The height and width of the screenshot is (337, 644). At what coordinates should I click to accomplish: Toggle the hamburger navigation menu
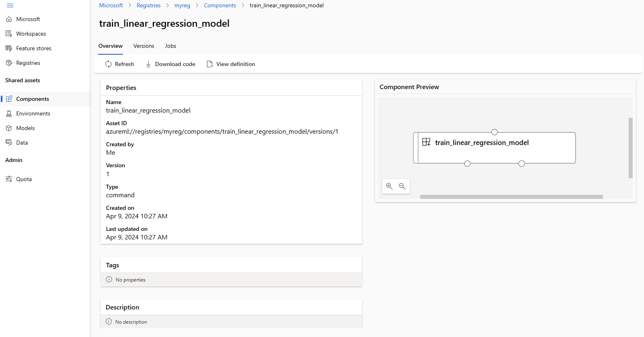[x=11, y=5]
